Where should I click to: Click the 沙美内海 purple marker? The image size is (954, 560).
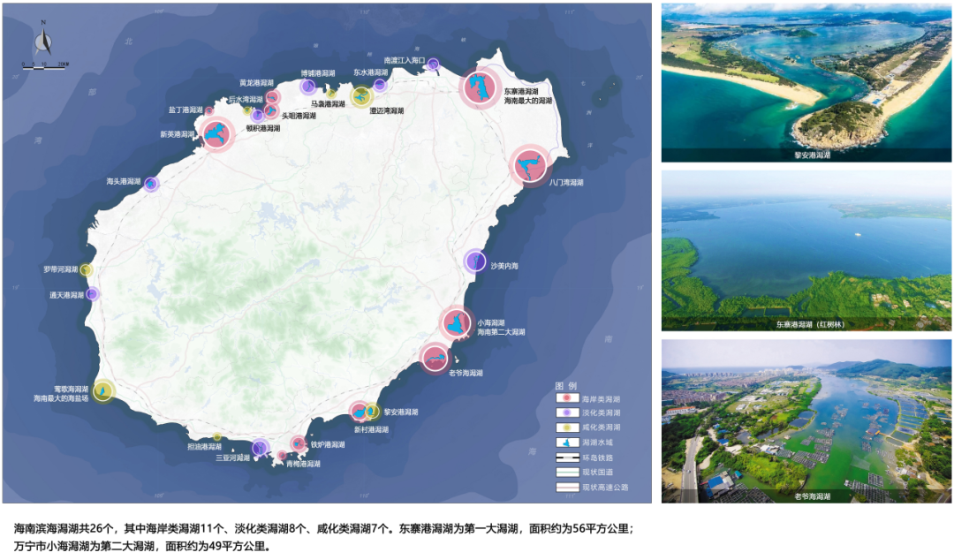click(x=475, y=261)
